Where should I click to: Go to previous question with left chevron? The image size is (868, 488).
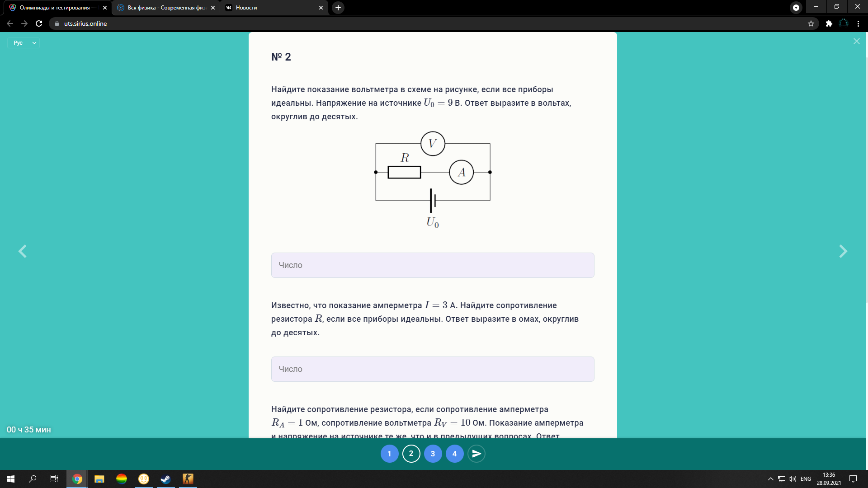pos(23,251)
